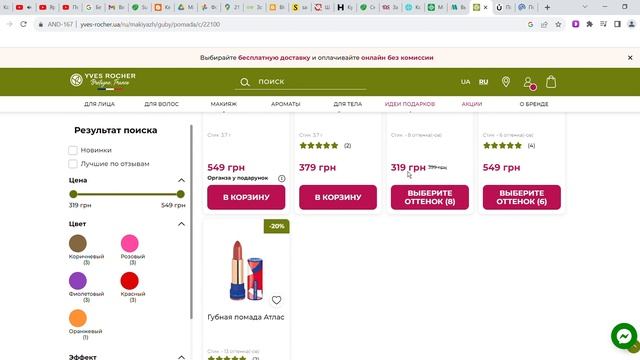Image resolution: width=640 pixels, height=360 pixels.
Task: Open Губная помада Атлас product title
Action: [246, 317]
